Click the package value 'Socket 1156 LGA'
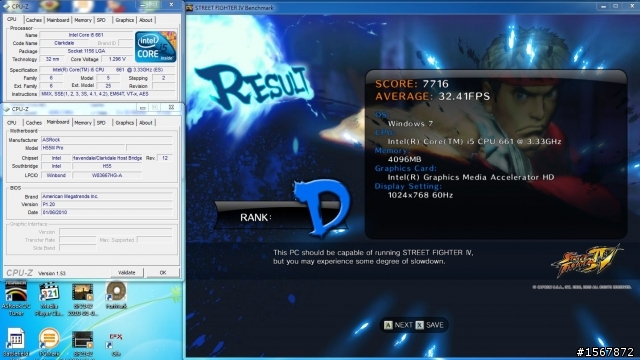Screen dimensions: 640x360 pyautogui.click(x=86, y=51)
